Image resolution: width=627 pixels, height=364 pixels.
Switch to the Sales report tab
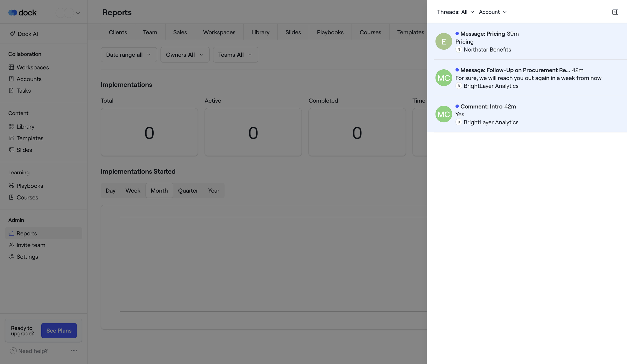[180, 32]
